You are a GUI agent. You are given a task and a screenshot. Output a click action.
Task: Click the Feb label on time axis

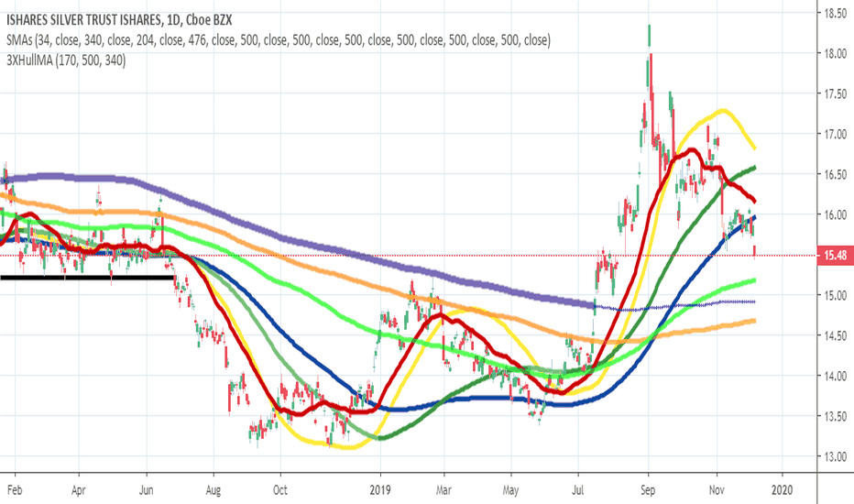pos(15,490)
